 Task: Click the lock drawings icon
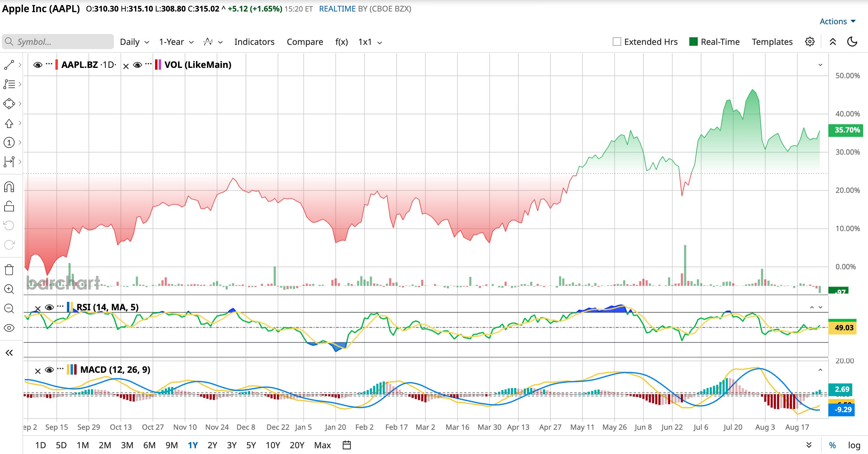click(9, 206)
